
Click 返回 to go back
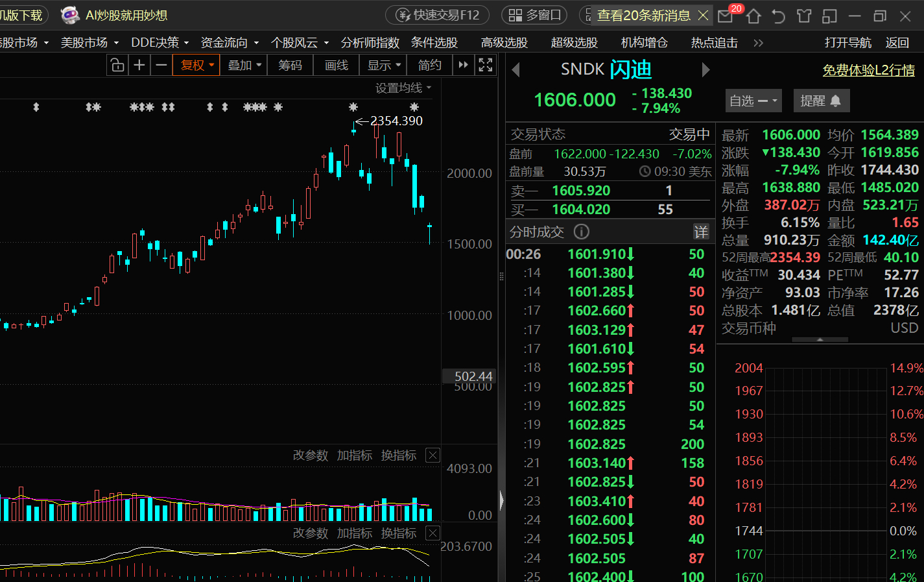pos(897,43)
